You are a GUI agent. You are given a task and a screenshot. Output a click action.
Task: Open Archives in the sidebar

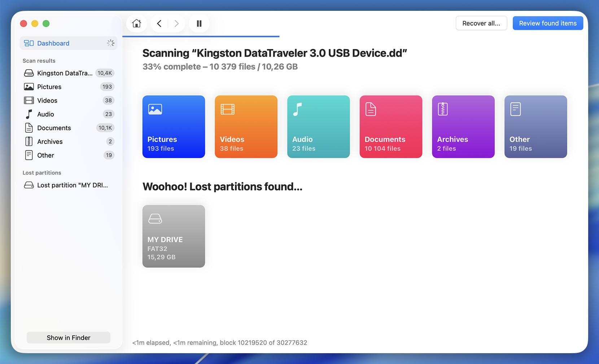(x=69, y=142)
